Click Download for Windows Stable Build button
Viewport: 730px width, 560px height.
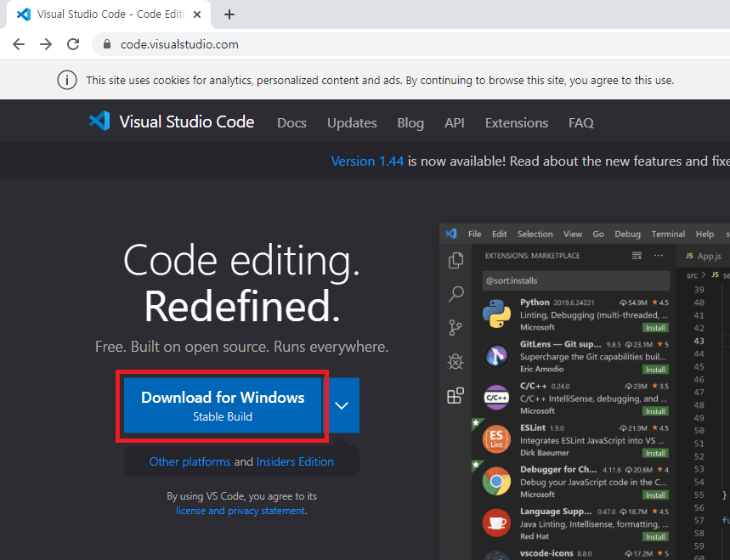[223, 405]
